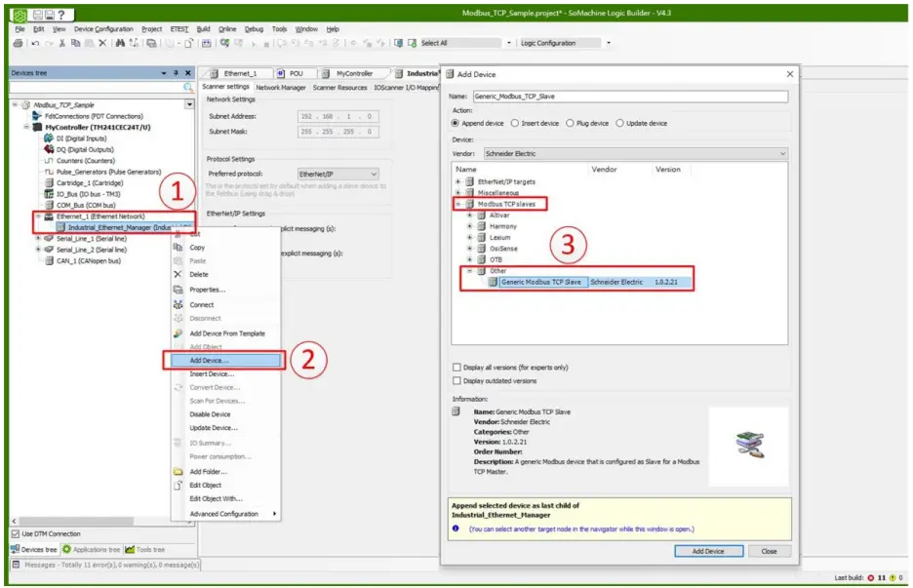
Task: Expand the Miscellaneous node
Action: [x=458, y=193]
